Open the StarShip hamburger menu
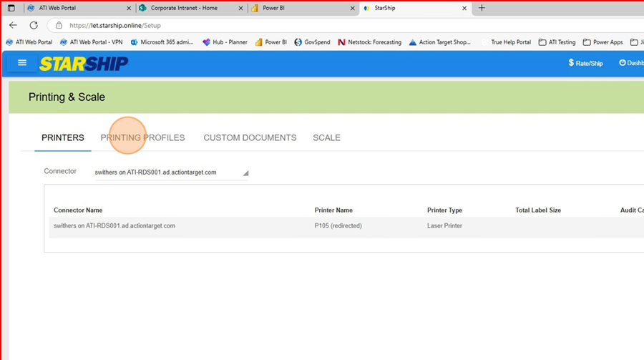Screen dimensions: 644x360 22,63
